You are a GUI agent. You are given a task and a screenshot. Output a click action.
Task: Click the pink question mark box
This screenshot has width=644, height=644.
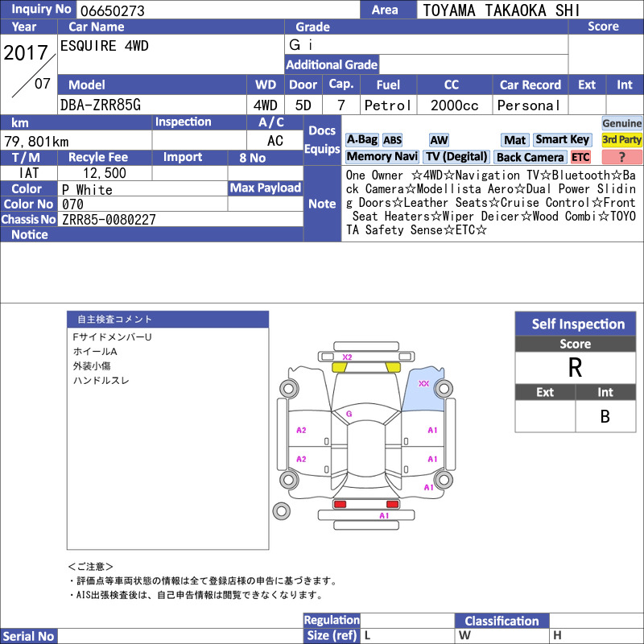coord(621,157)
